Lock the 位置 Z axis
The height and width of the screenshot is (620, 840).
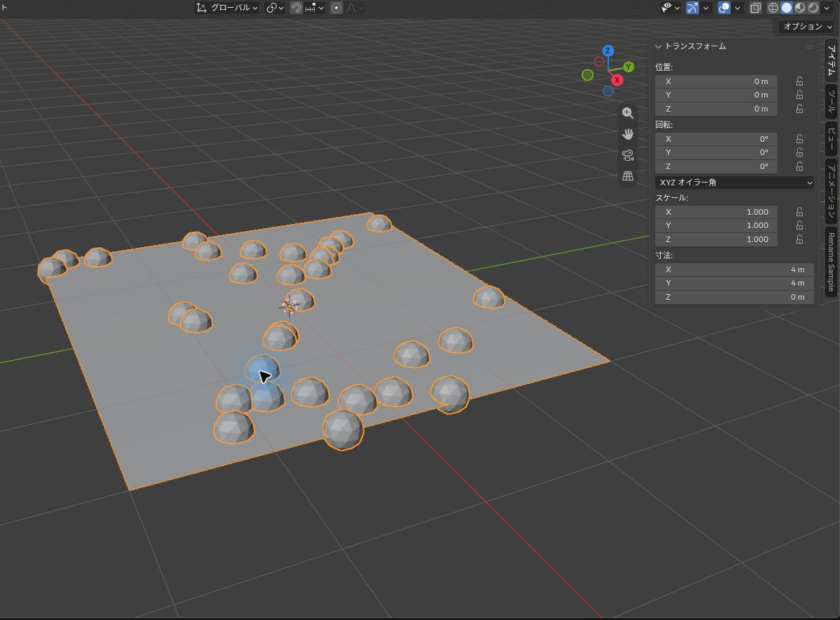pyautogui.click(x=799, y=109)
